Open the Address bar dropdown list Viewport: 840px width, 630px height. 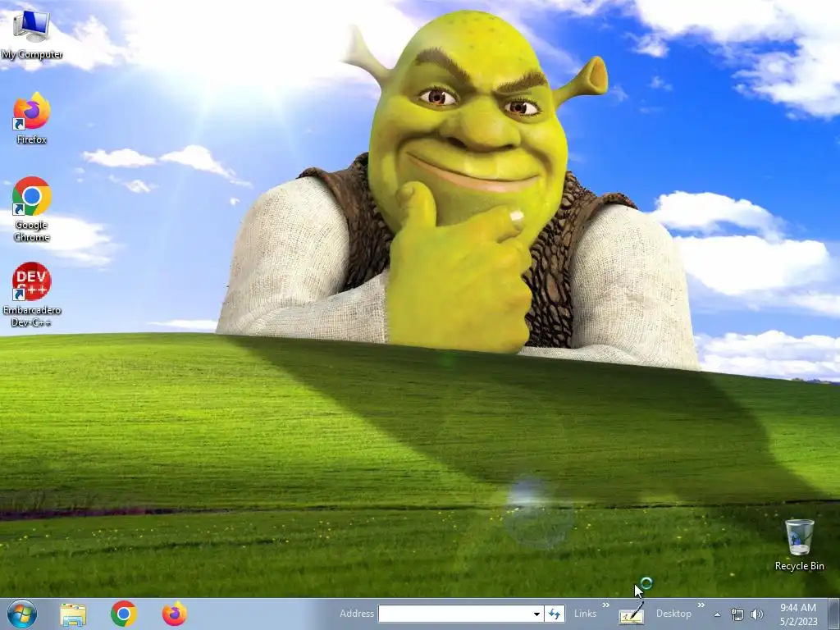coord(536,614)
